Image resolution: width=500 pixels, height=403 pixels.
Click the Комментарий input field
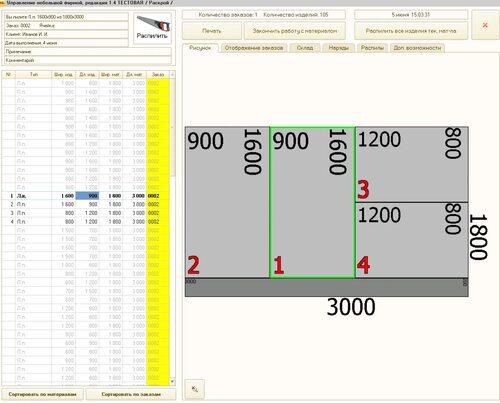coord(88,60)
